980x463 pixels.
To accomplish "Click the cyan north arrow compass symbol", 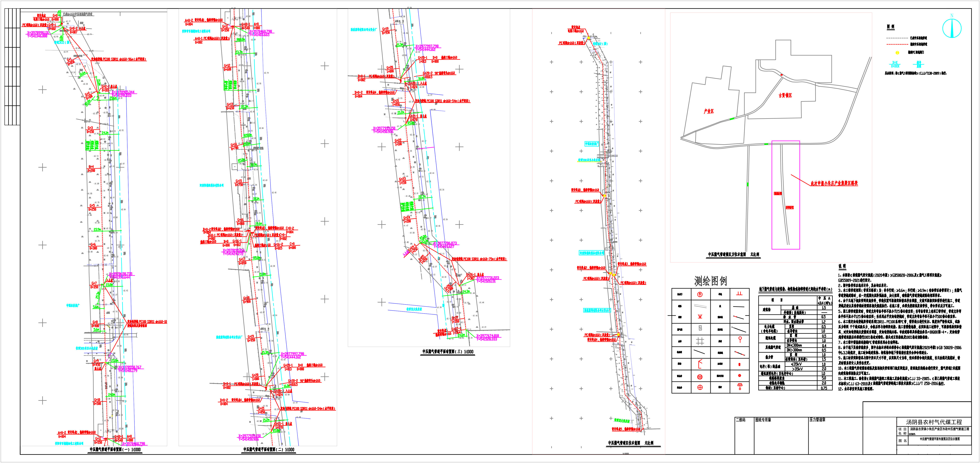I will pos(952,28).
